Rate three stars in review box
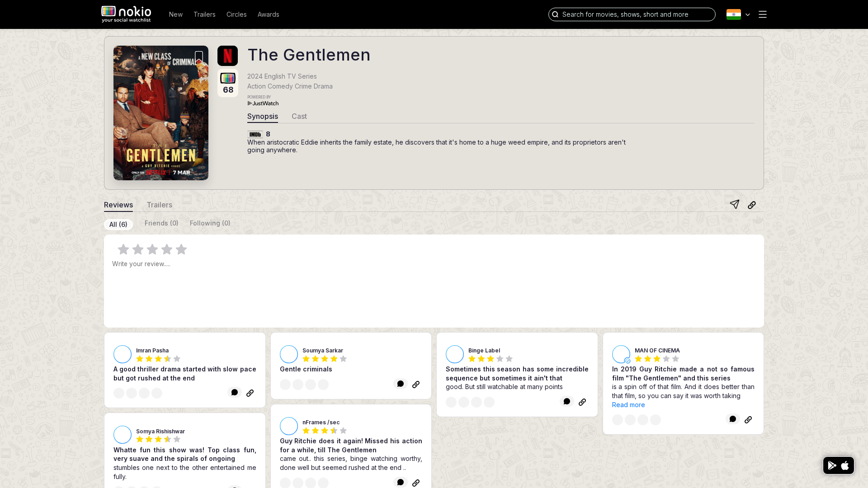The height and width of the screenshot is (488, 868). pyautogui.click(x=152, y=249)
